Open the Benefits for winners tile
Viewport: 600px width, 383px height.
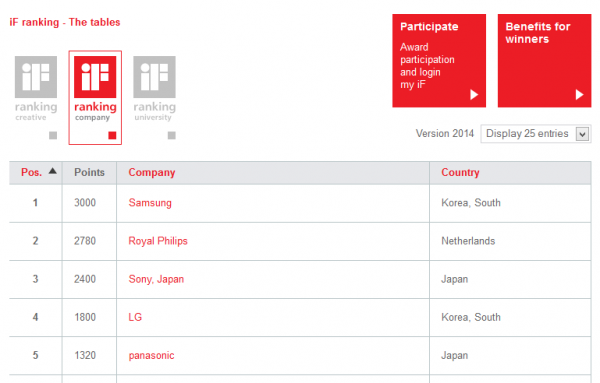[545, 61]
